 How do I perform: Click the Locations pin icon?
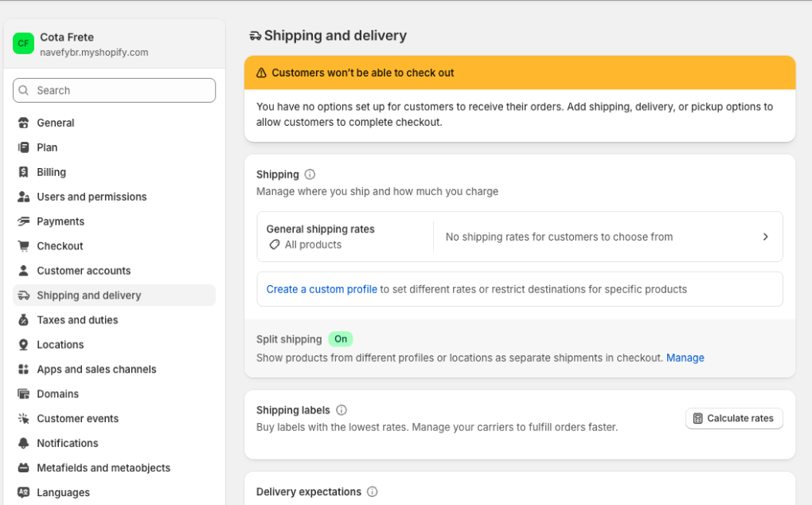point(23,345)
